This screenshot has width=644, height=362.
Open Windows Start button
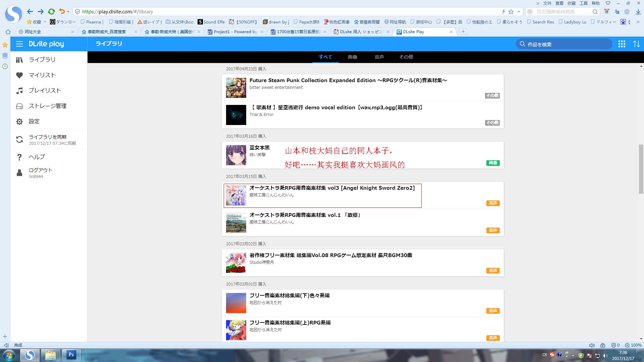pyautogui.click(x=9, y=355)
